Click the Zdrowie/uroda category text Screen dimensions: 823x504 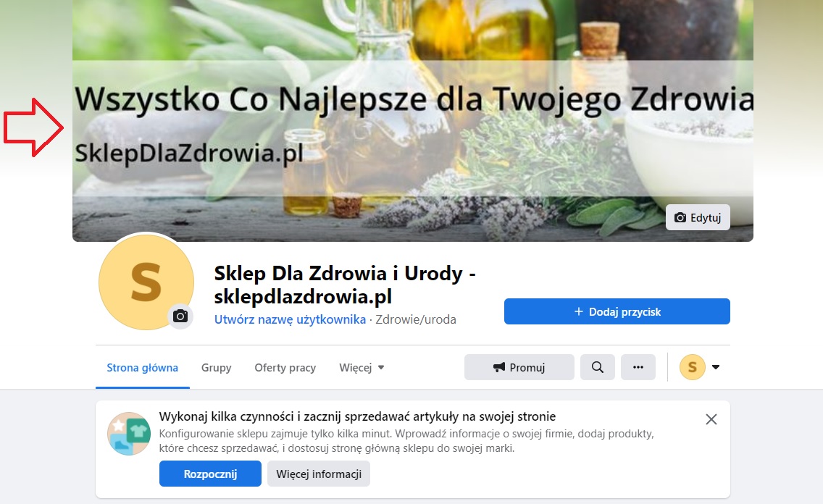point(416,319)
